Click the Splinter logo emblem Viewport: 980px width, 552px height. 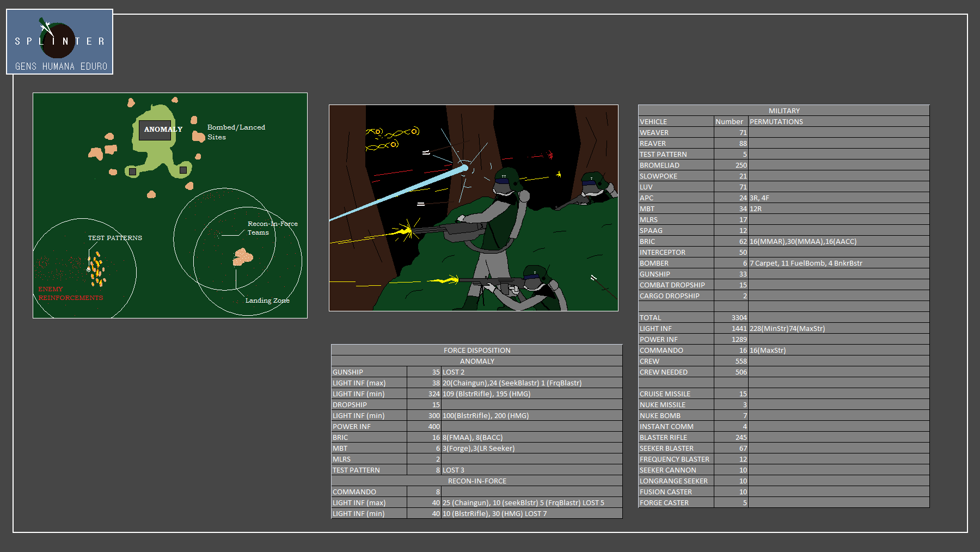58,40
